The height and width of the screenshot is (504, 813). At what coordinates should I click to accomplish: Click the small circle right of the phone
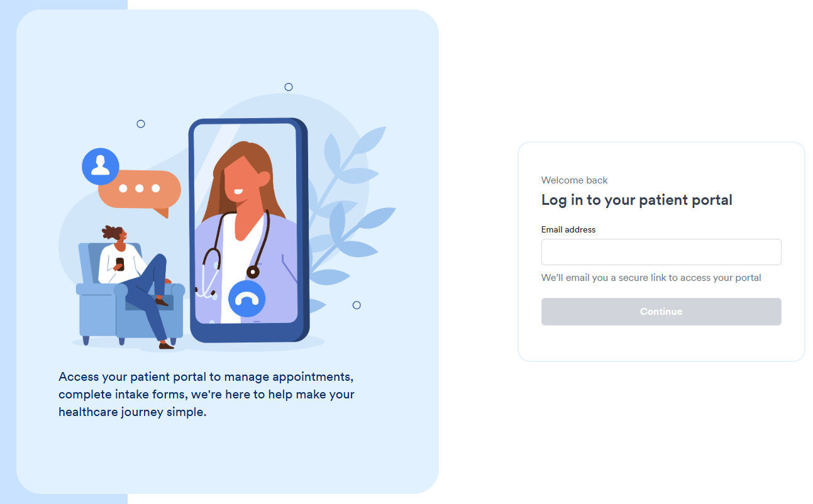(357, 305)
